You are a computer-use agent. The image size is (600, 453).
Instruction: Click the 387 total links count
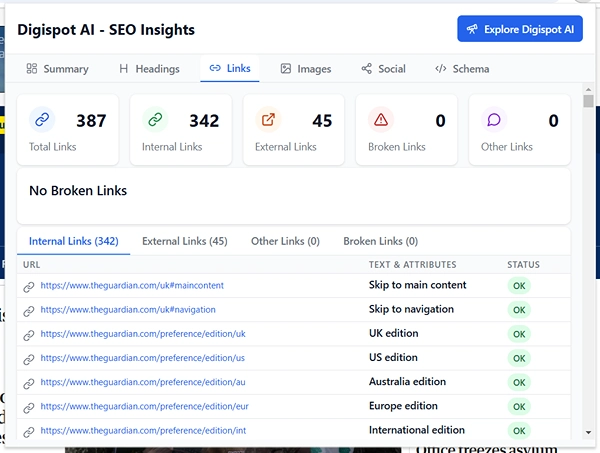tap(91, 121)
